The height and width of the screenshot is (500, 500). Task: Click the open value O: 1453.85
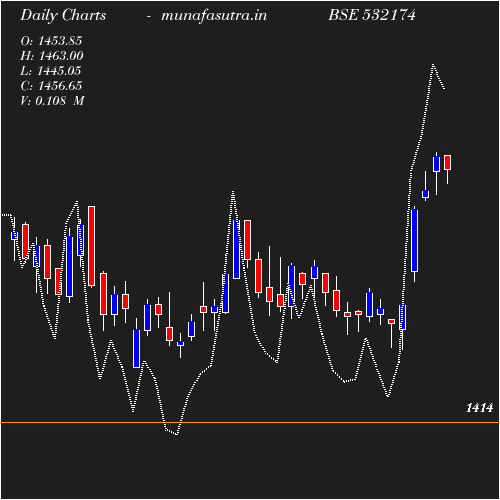point(51,41)
